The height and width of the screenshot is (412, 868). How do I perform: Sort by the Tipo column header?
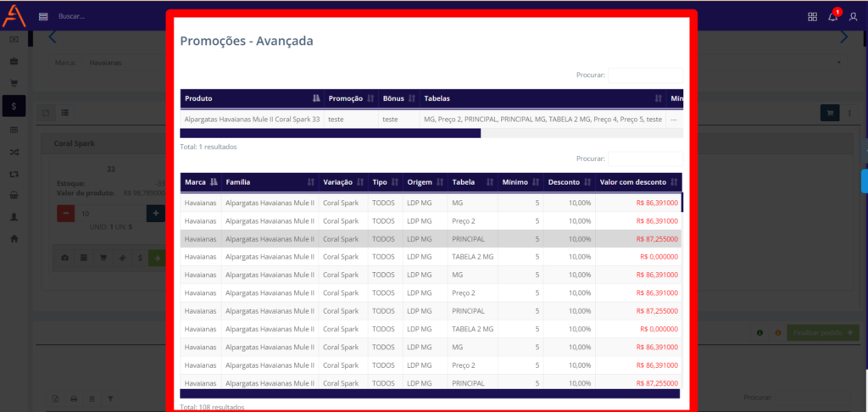(386, 182)
